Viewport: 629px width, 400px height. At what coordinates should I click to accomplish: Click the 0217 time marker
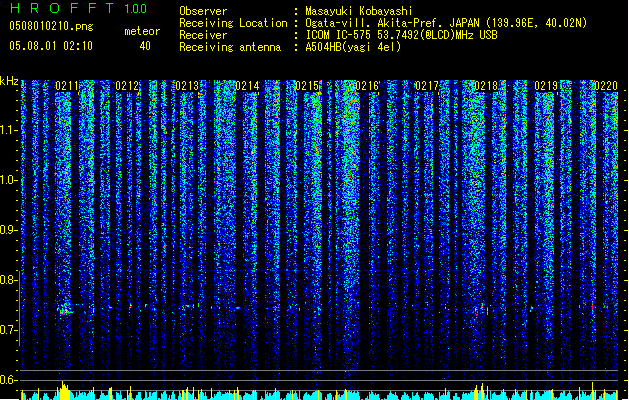(x=427, y=86)
